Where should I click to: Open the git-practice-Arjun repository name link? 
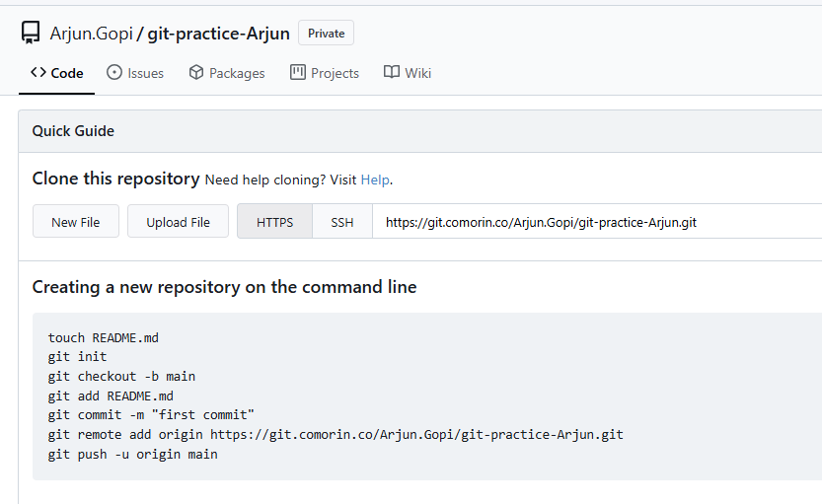pos(219,34)
